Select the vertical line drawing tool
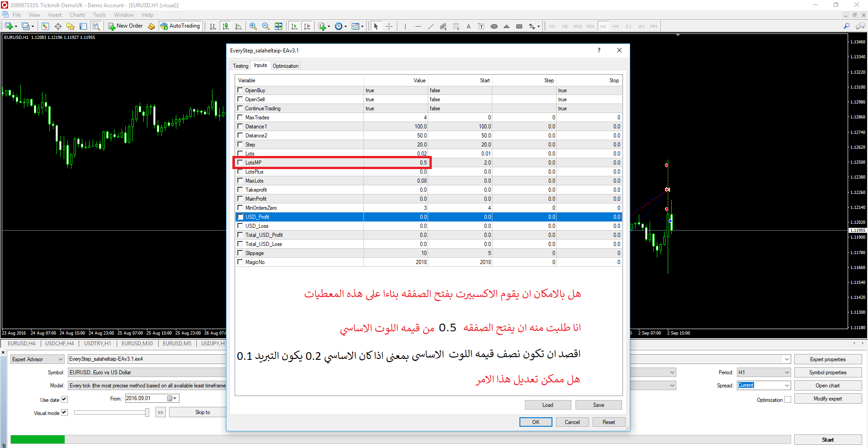The width and height of the screenshot is (868, 448). (x=405, y=26)
